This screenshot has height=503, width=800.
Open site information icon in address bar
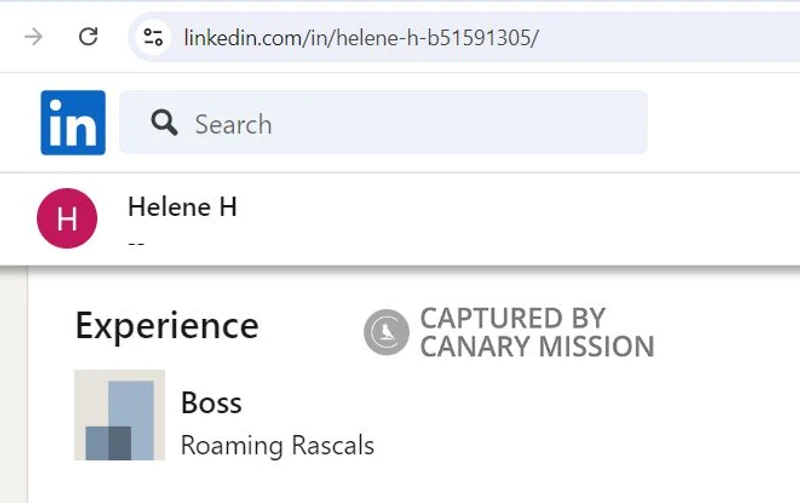point(153,37)
